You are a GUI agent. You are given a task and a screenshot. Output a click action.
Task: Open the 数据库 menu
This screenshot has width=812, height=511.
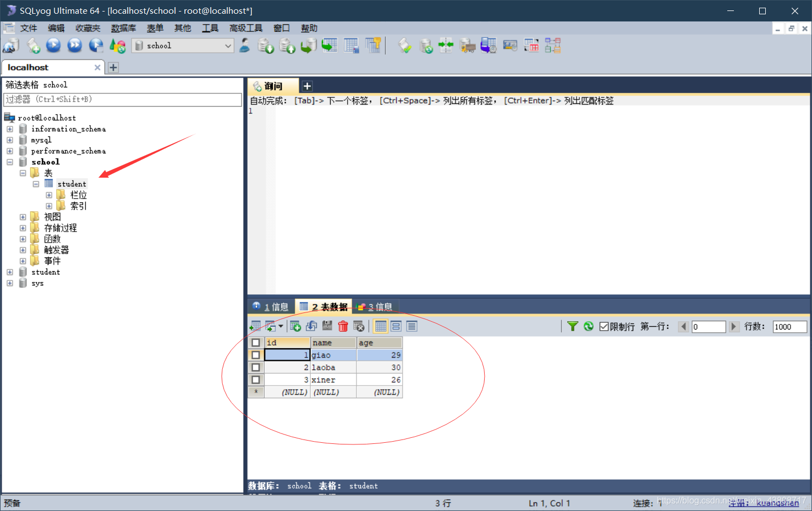(123, 28)
